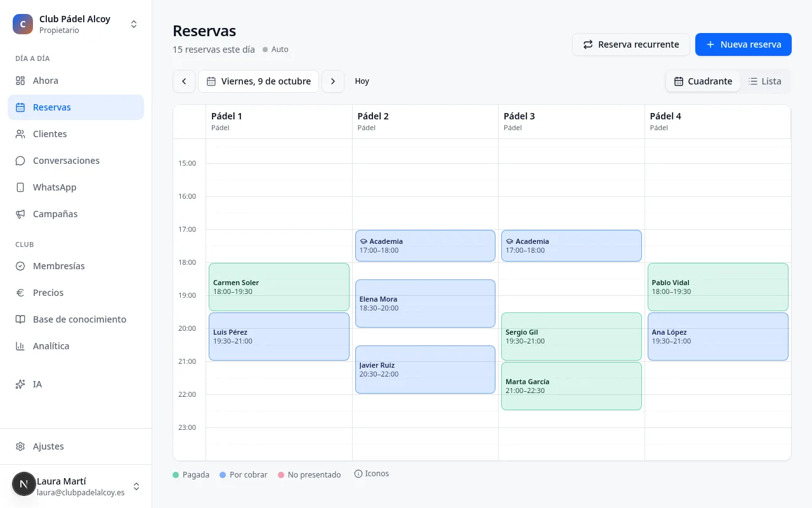The image size is (812, 508).
Task: Click Nueva reserva button
Action: coord(743,44)
